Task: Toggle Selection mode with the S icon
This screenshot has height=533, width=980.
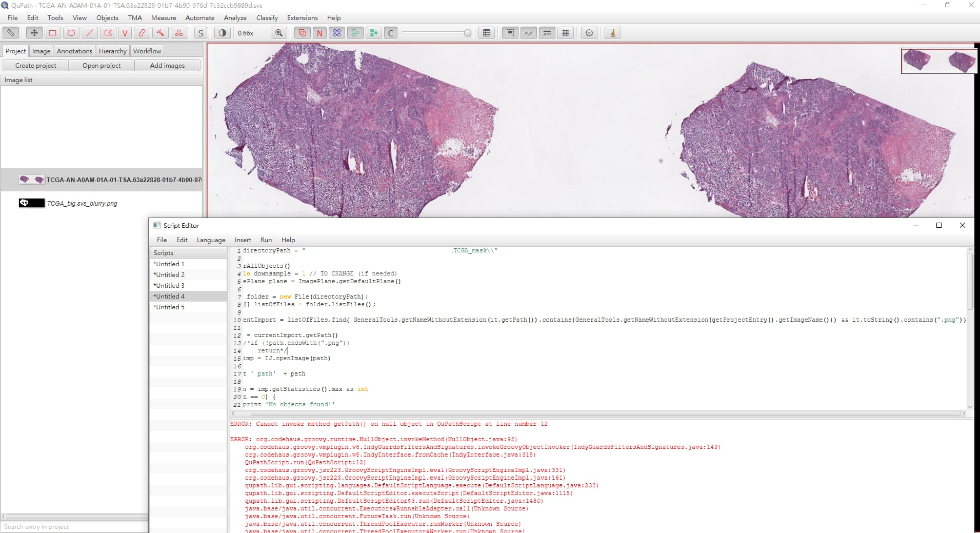Action: [201, 33]
